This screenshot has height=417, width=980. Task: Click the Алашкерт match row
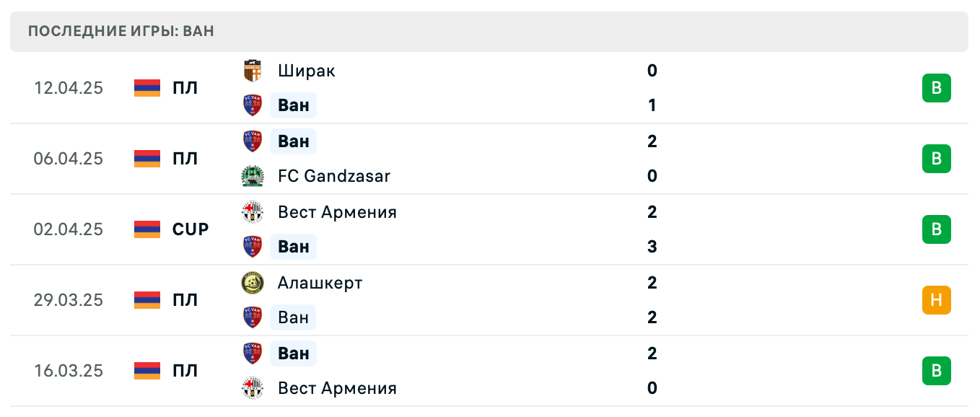point(490,300)
